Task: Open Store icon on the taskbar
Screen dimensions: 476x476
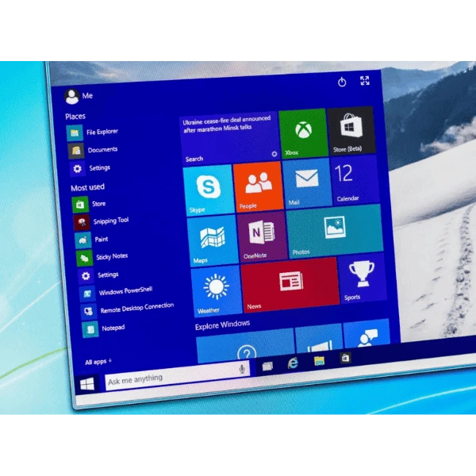Action: tap(345, 359)
